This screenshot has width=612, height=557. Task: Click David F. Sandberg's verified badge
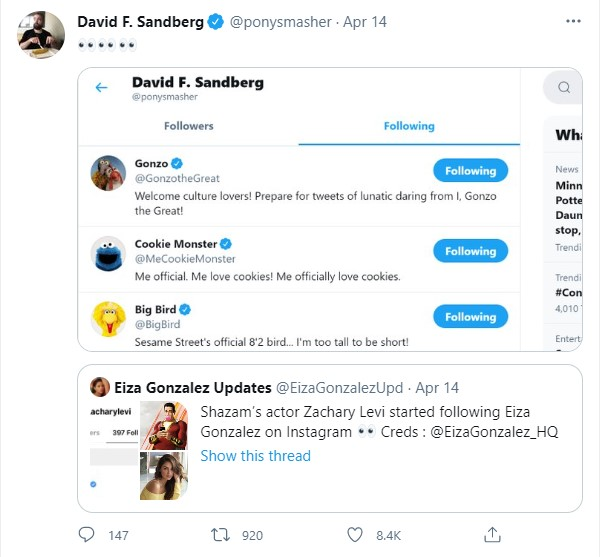[x=215, y=22]
